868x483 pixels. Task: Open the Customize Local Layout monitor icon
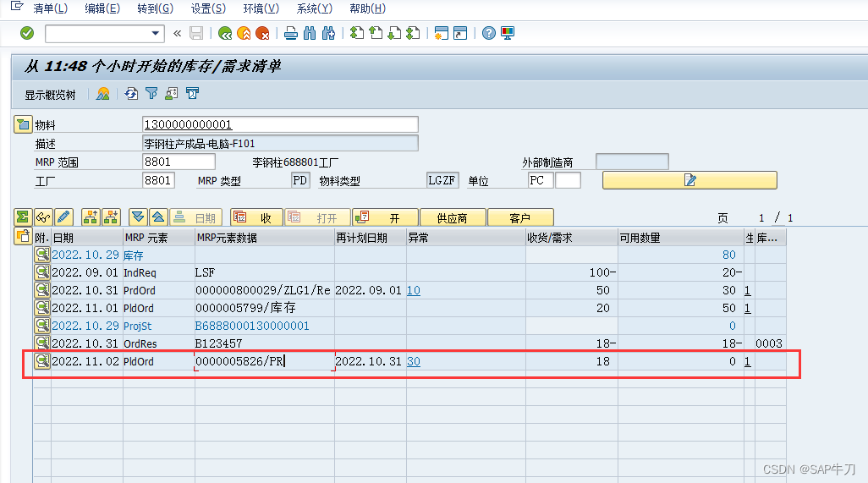point(507,33)
